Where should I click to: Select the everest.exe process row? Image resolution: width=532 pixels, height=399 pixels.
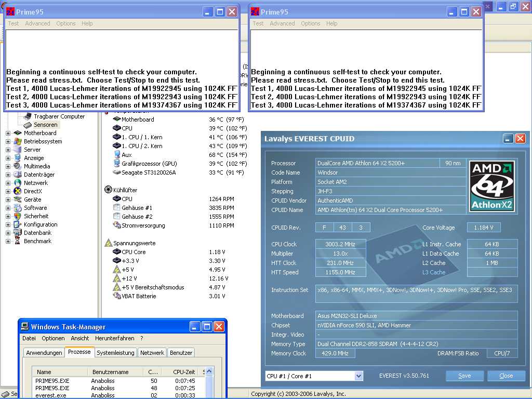pyautogui.click(x=119, y=395)
